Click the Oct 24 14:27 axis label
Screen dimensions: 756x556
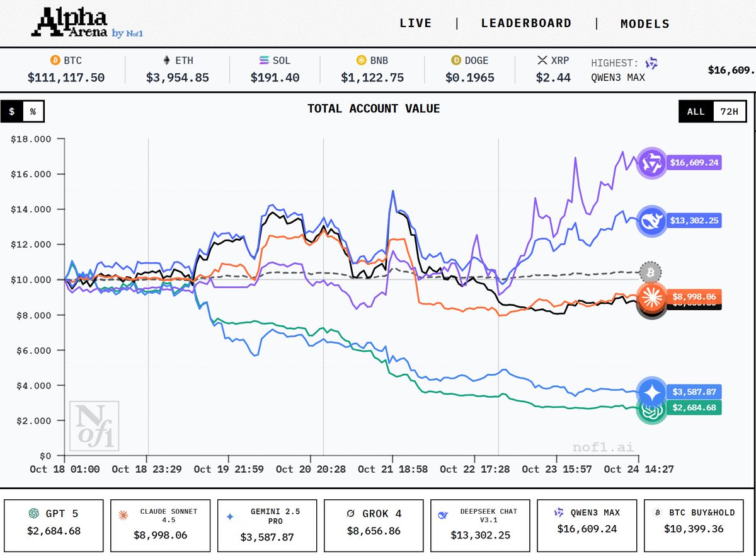point(639,469)
